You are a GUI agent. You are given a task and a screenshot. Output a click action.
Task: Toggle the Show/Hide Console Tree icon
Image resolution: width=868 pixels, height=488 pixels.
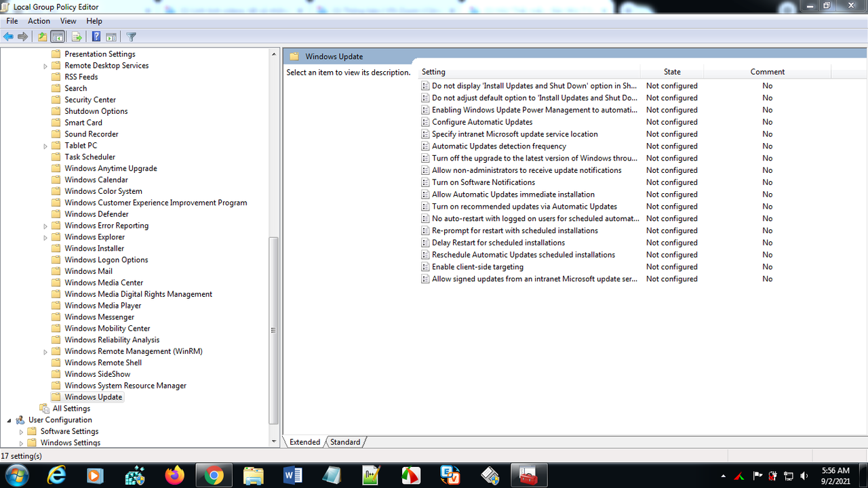pos(58,37)
